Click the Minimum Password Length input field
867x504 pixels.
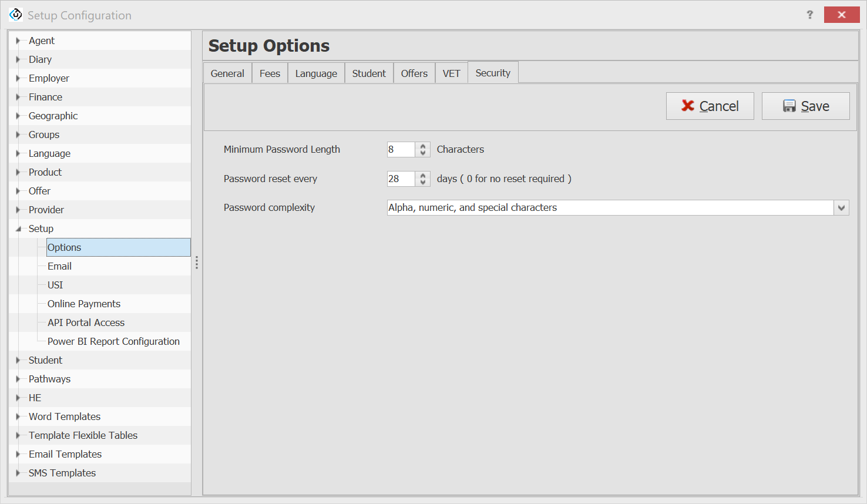click(x=401, y=150)
